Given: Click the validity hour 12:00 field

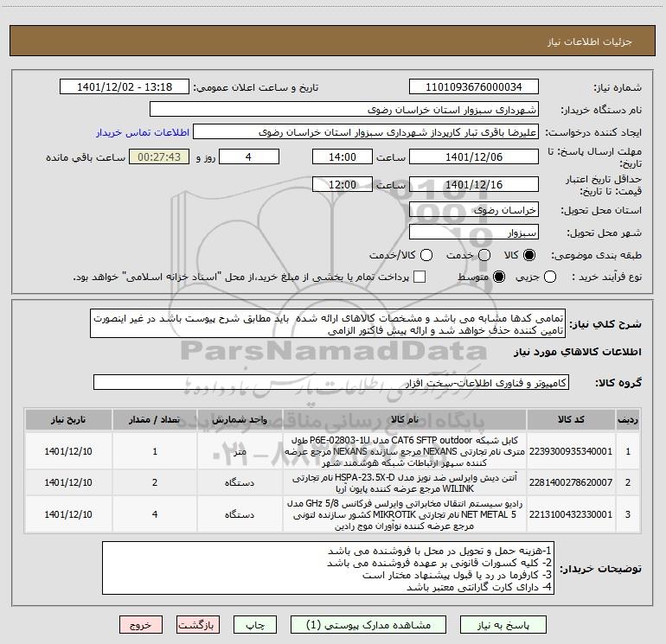Looking at the screenshot, I should [343, 184].
